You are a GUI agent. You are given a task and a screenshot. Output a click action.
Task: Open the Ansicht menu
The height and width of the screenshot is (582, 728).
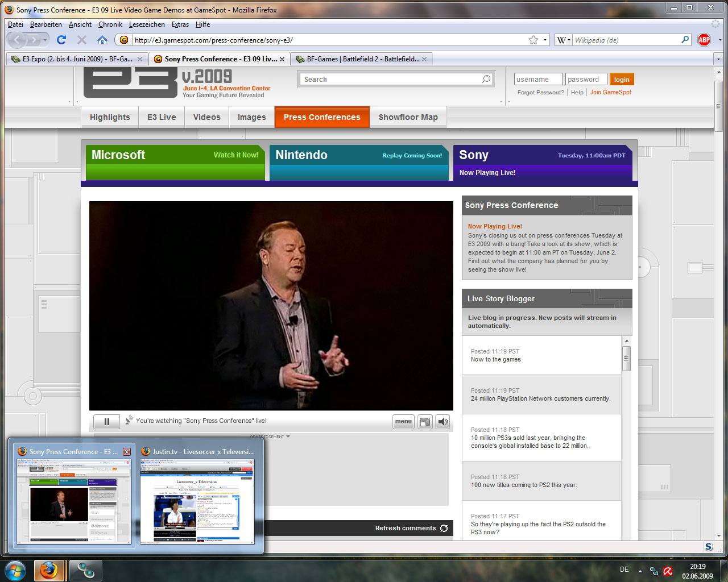click(80, 24)
